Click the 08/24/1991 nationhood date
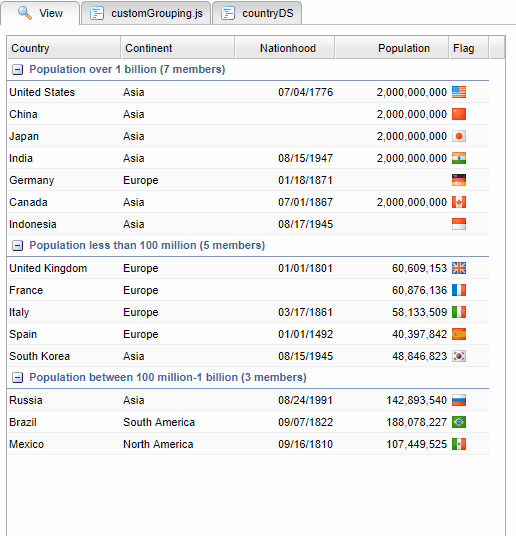 [x=305, y=400]
